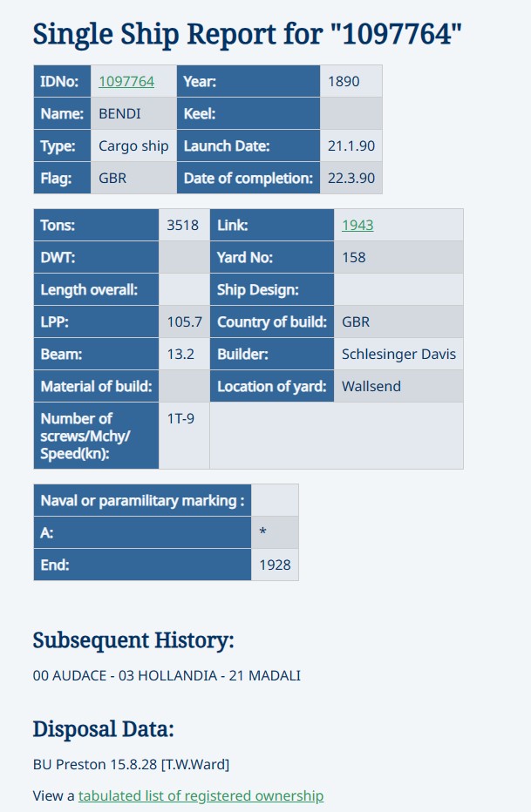
Task: Click the End value 1928
Action: [275, 565]
